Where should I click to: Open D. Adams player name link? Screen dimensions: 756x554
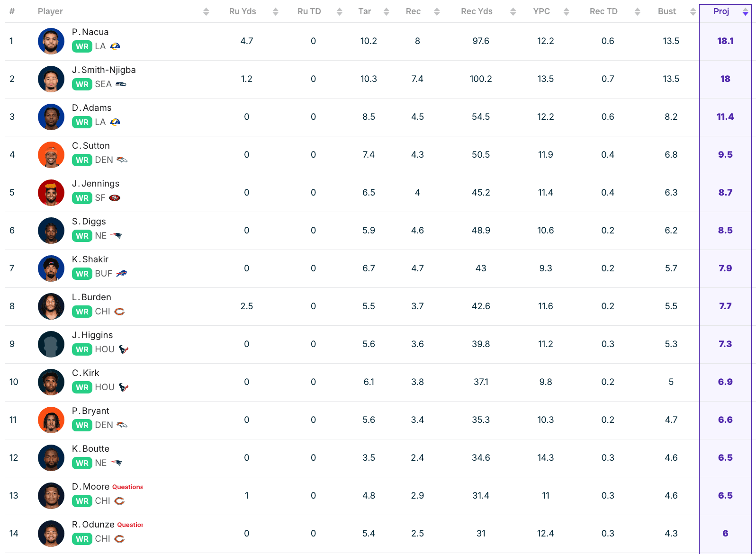(x=92, y=108)
